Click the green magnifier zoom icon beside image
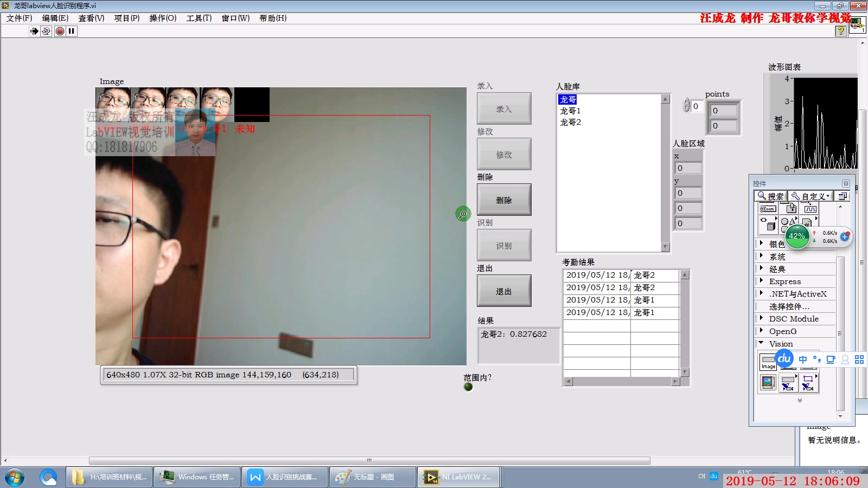The image size is (868, 488). click(463, 214)
